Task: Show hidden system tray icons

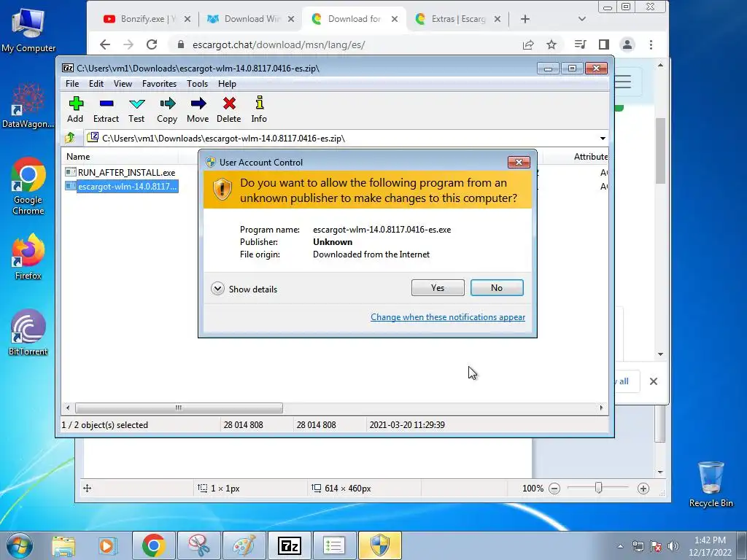Action: pyautogui.click(x=620, y=547)
